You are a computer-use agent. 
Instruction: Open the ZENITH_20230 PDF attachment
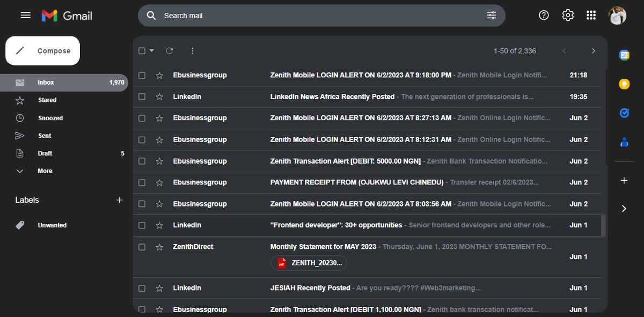pos(309,263)
